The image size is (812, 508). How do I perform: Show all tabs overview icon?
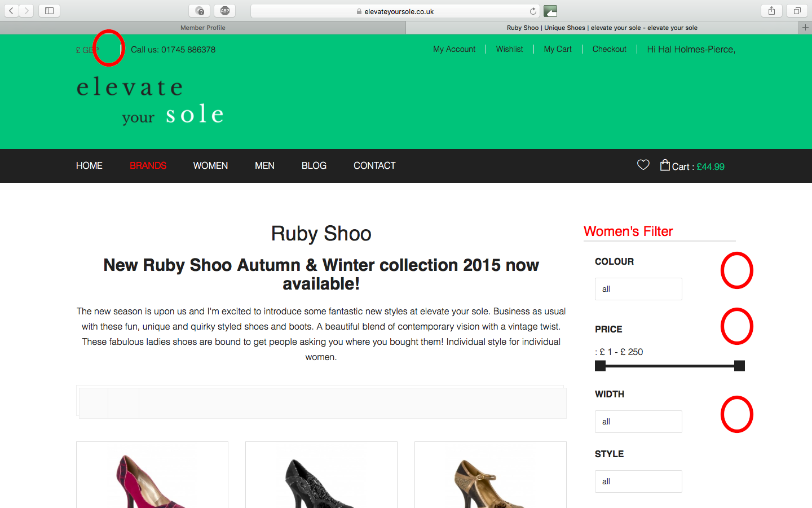click(x=797, y=11)
